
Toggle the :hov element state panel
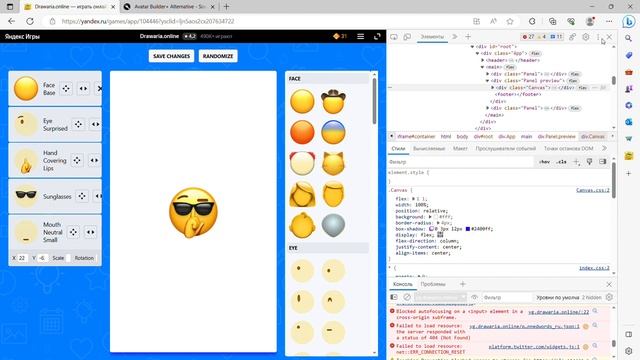[x=544, y=162]
